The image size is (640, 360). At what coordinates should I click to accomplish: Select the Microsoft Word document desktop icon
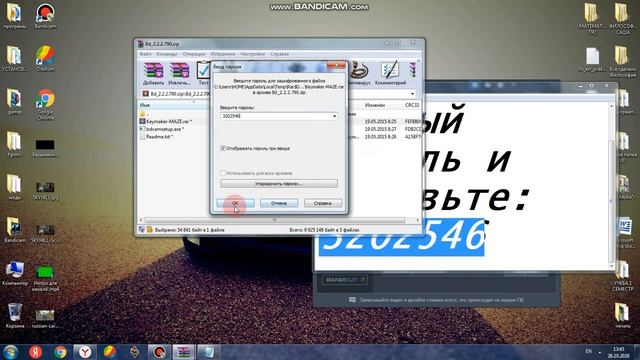[624, 233]
